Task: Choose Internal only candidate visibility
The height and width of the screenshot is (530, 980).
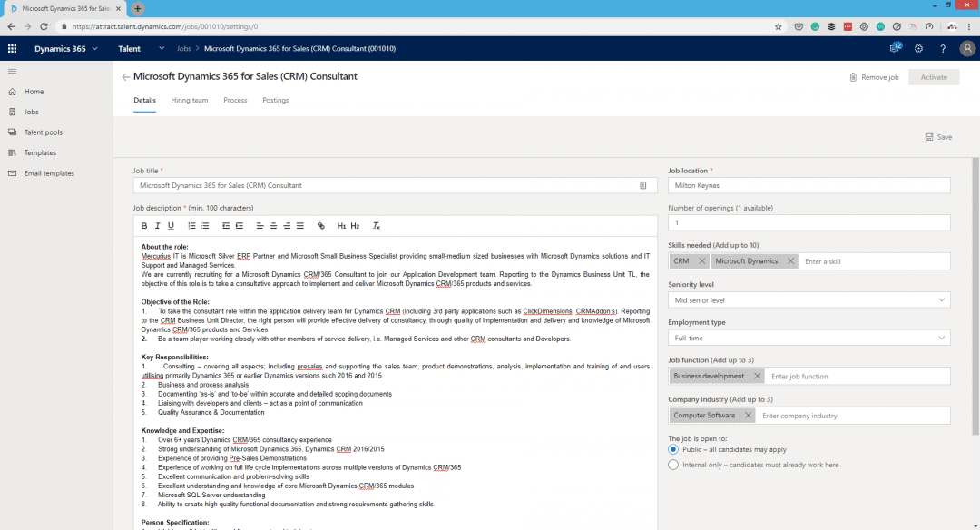Action: click(672, 464)
